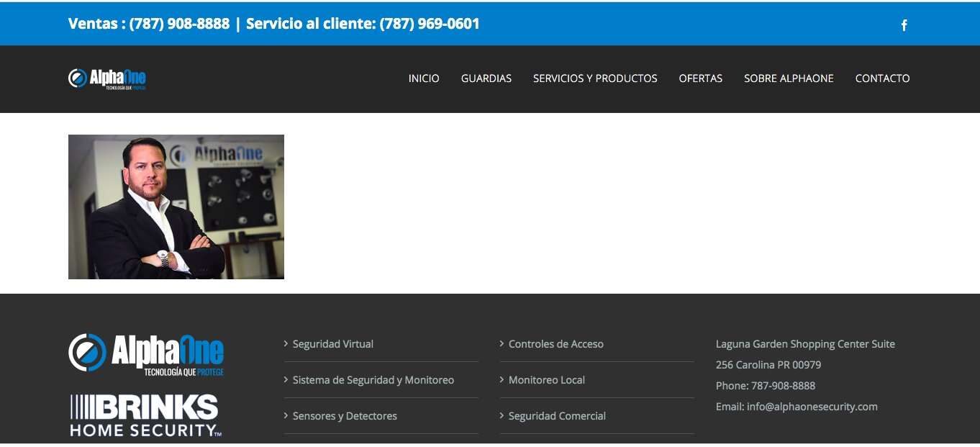Viewport: 980px width, 447px height.
Task: Open Sistema de Seguridad y Monitoreo link
Action: (373, 380)
